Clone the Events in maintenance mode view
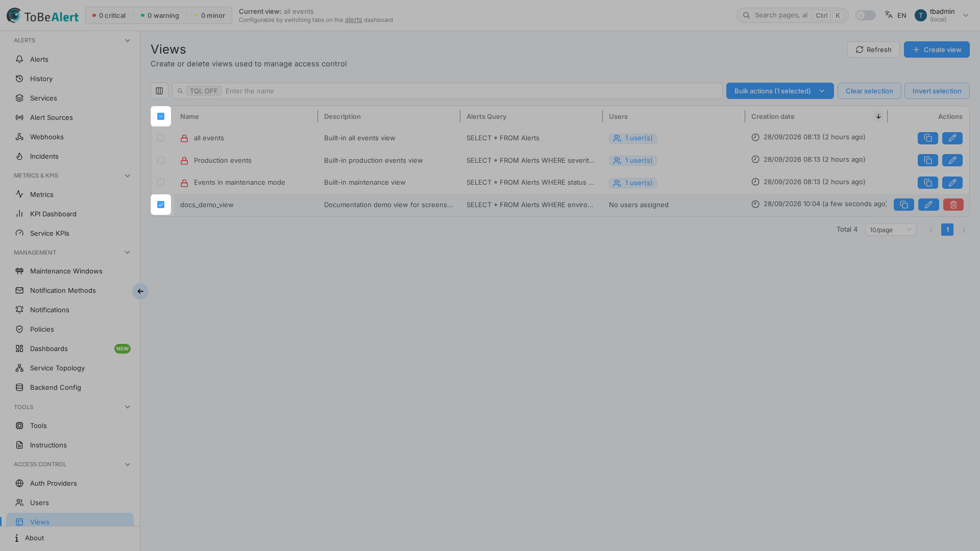The image size is (980, 551). click(x=928, y=183)
